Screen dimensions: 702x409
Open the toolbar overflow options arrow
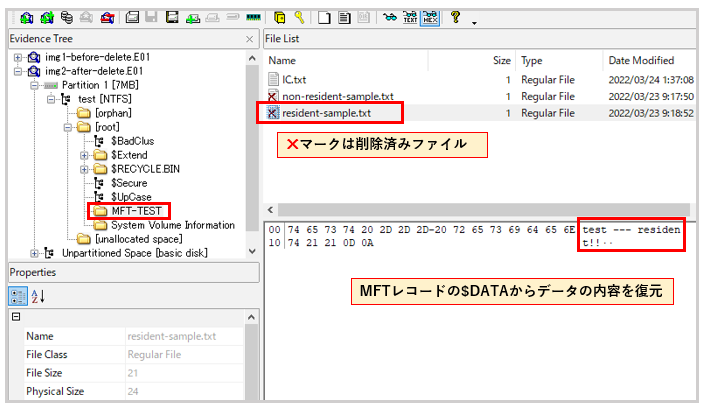tap(475, 23)
